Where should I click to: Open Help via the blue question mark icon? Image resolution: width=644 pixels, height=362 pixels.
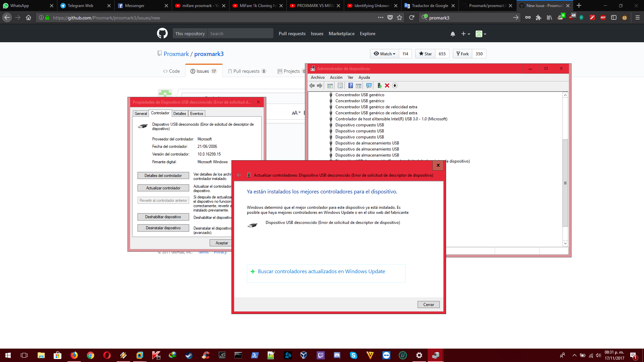click(351, 85)
